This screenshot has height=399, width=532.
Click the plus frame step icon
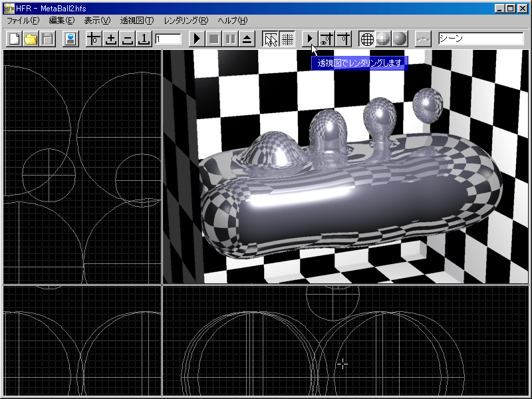pos(110,39)
